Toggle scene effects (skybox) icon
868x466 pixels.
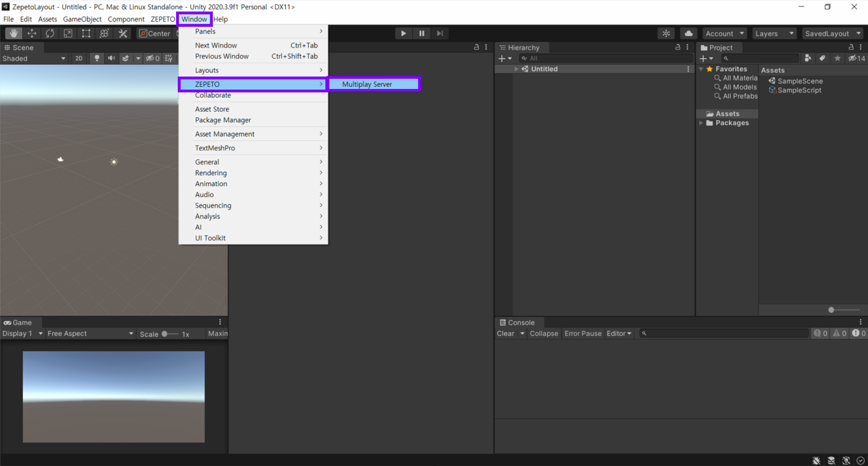click(x=126, y=58)
